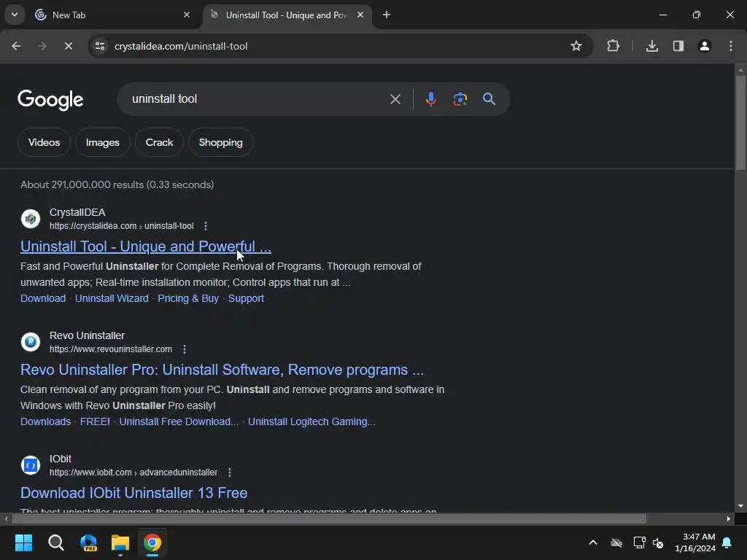
Task: Click the horizontal scrollbar thumb
Action: pyautogui.click(x=329, y=518)
